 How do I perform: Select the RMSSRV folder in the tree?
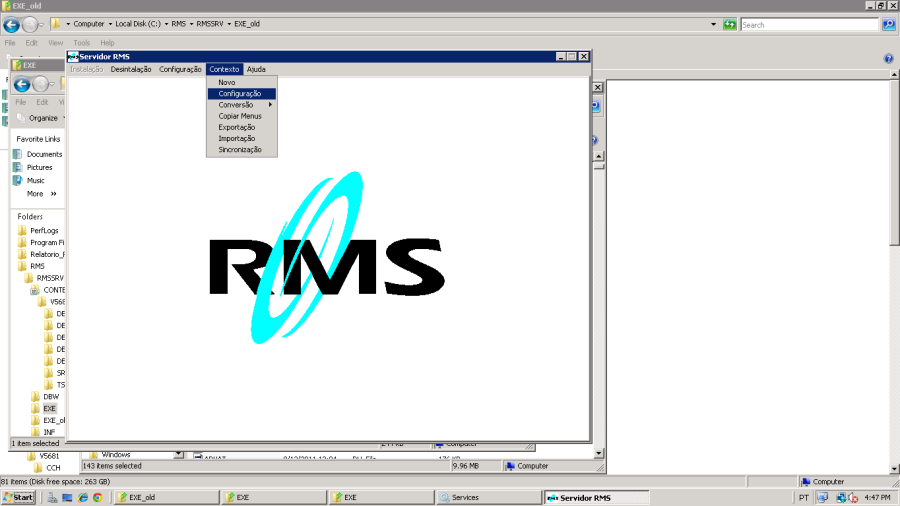pyautogui.click(x=49, y=278)
